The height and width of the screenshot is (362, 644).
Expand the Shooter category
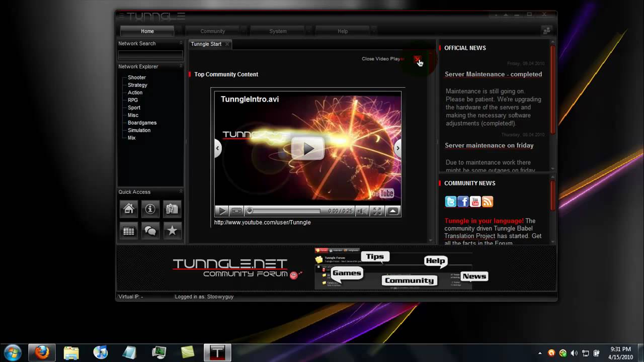pos(136,77)
